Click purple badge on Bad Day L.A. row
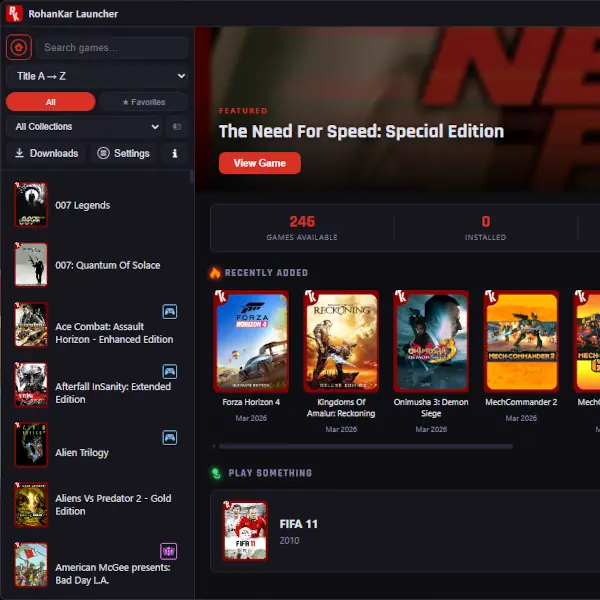This screenshot has width=600, height=600. point(168,551)
